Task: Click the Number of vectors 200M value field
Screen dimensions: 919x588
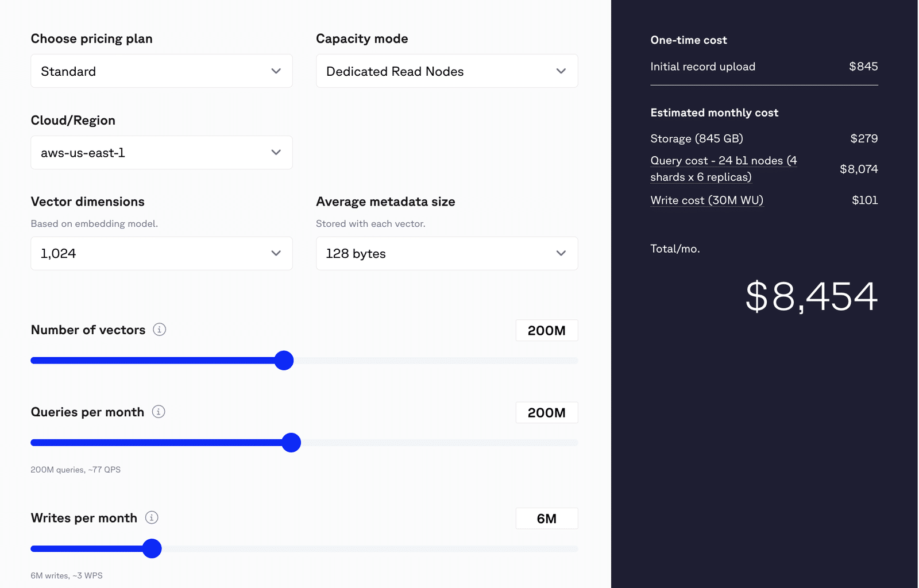Action: point(546,331)
